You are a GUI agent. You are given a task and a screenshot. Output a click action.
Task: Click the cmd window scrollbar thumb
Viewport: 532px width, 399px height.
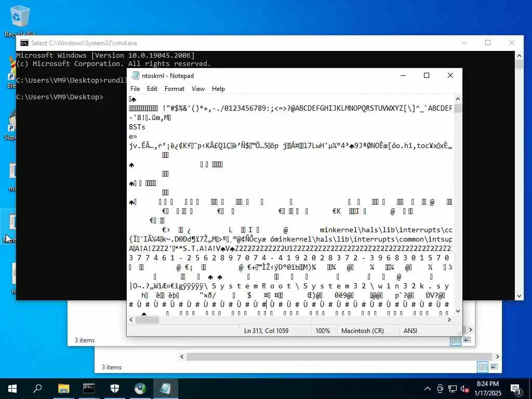(519, 64)
